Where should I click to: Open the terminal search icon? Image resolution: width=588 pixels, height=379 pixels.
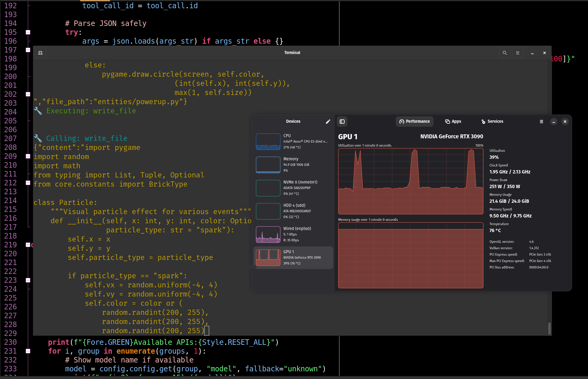point(505,53)
